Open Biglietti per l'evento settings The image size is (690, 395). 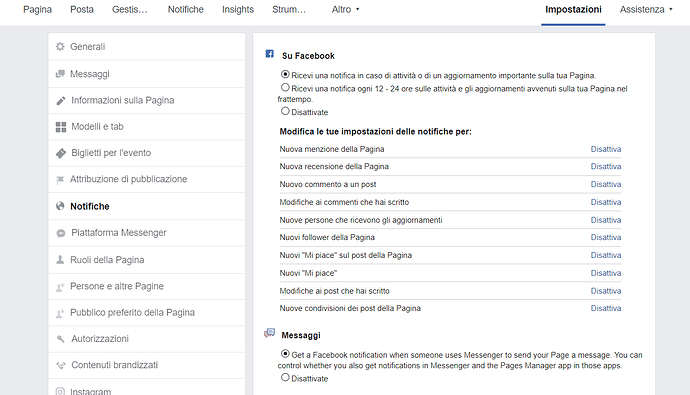[147, 154]
